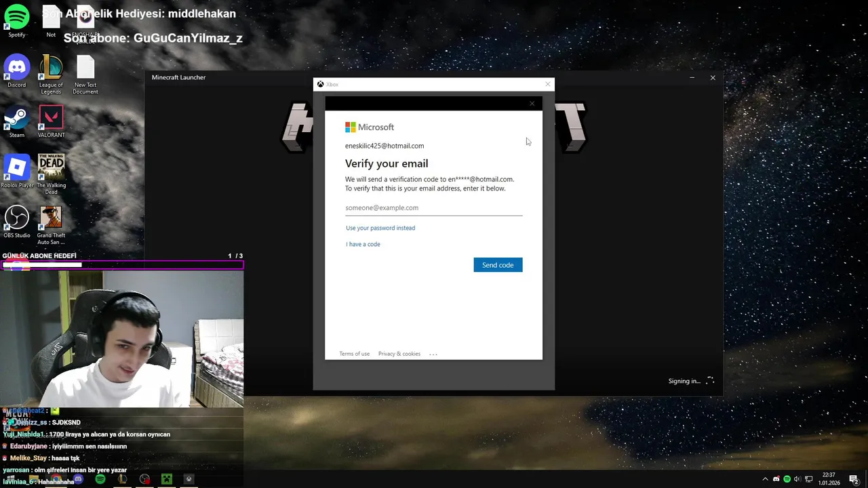
Task: Open volume control in system tray
Action: coord(797,479)
